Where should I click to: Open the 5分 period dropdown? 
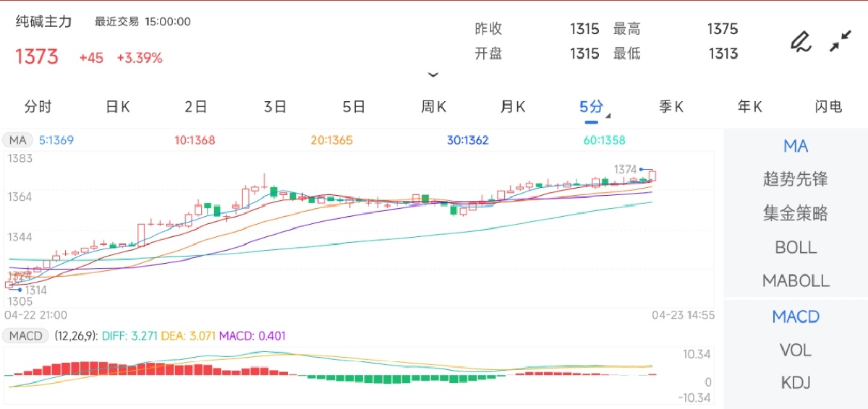tap(593, 108)
